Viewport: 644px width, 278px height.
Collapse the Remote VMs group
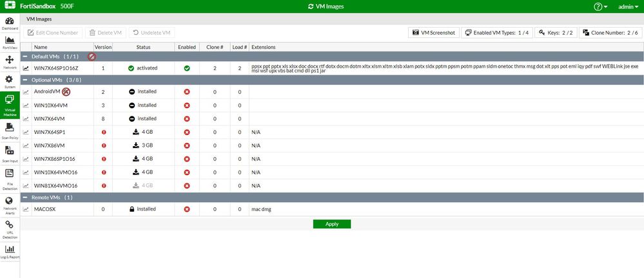pyautogui.click(x=26, y=198)
